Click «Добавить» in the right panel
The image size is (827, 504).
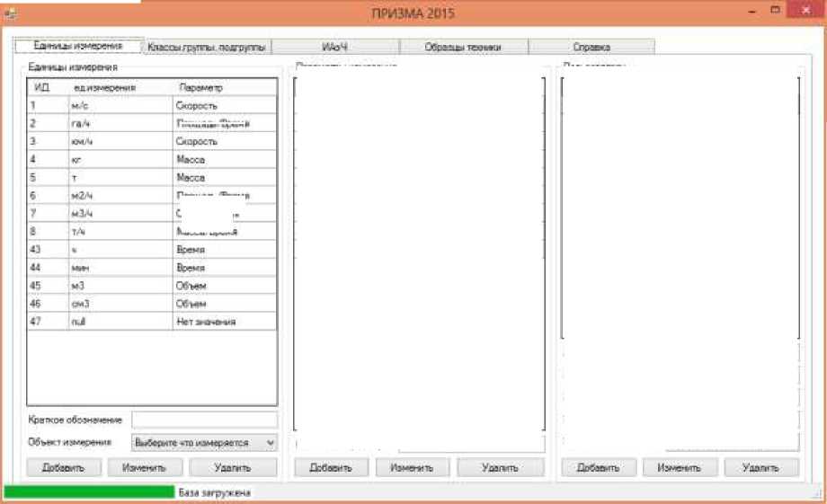[599, 468]
